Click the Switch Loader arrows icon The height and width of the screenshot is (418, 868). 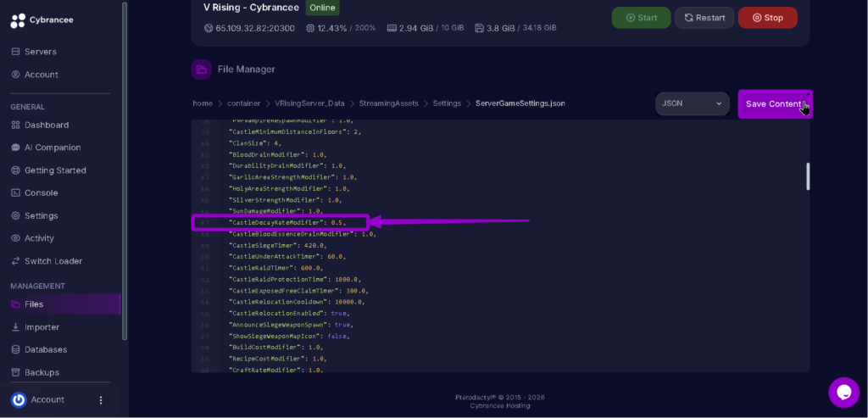tap(15, 261)
